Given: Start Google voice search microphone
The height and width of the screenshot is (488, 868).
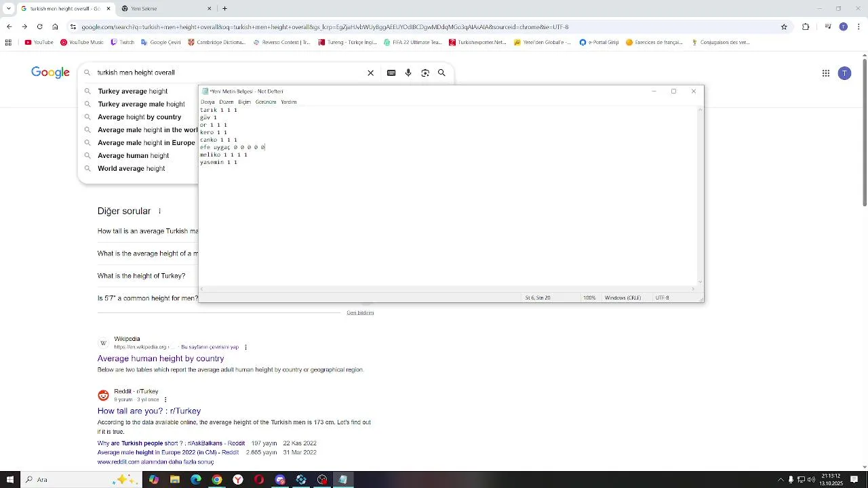Looking at the screenshot, I should 408,73.
